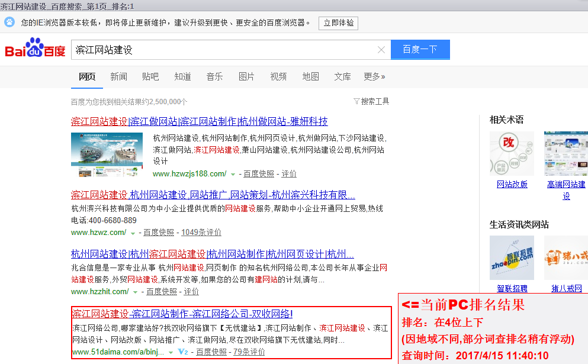Viewport: 588px width, 364px height.
Task: Open the 高端网站建设 thumbnail image
Action: point(565,153)
